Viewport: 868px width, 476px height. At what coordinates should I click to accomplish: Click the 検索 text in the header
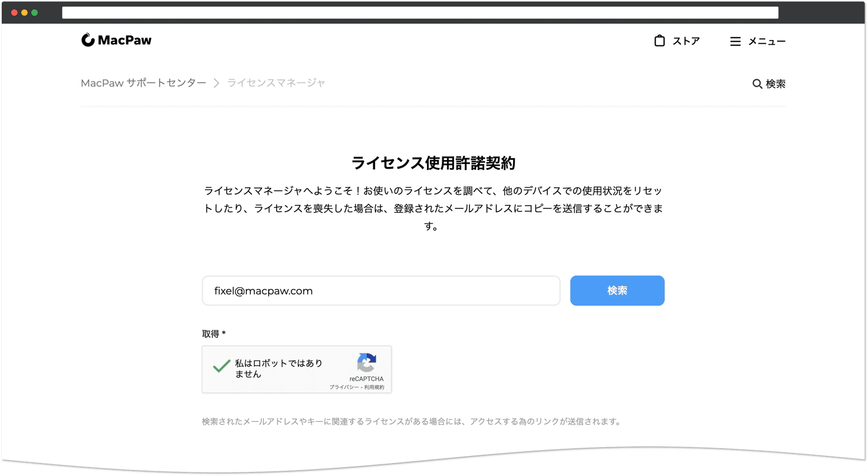(775, 84)
